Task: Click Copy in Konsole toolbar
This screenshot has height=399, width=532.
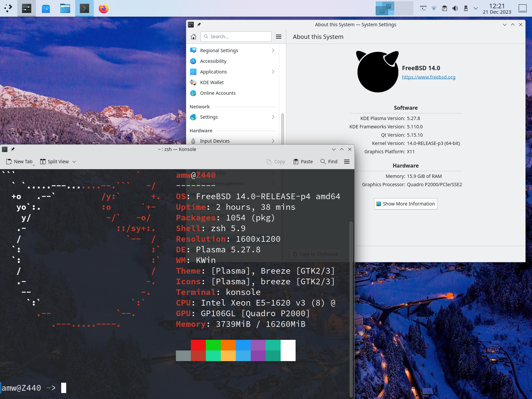Action: click(276, 162)
